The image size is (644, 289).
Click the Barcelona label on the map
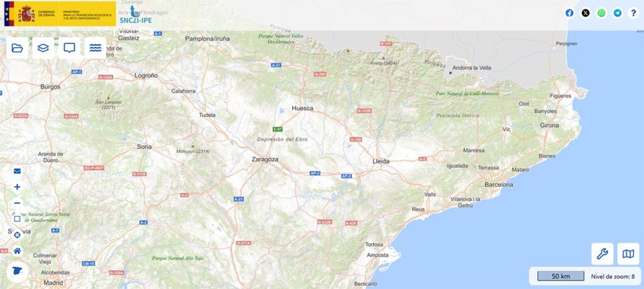(499, 184)
